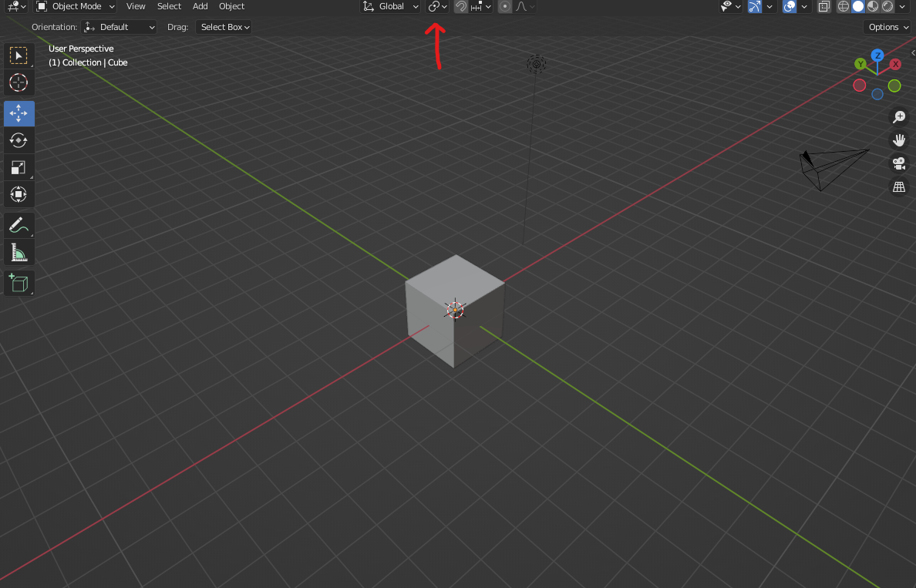Open the overlays settings dropdown arrow
This screenshot has width=916, height=588.
[x=804, y=6]
